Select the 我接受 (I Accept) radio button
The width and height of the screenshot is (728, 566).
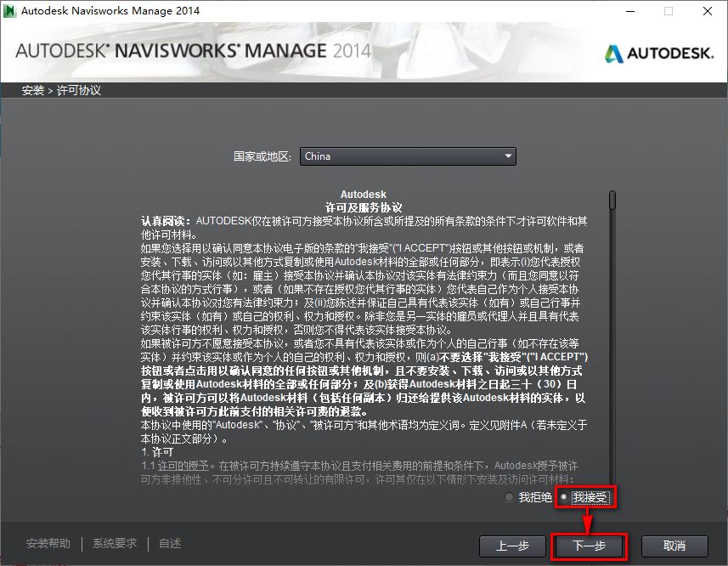click(x=563, y=498)
